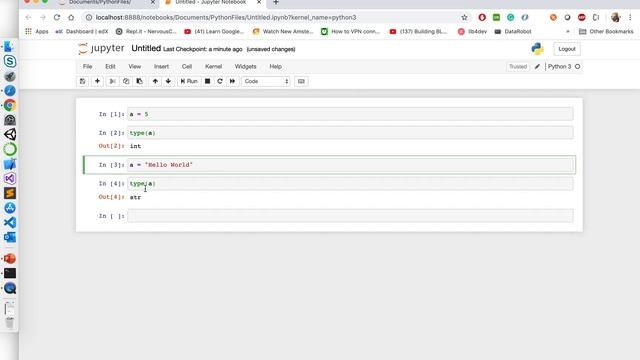The height and width of the screenshot is (360, 640).
Task: Open the File menu
Action: click(x=87, y=67)
